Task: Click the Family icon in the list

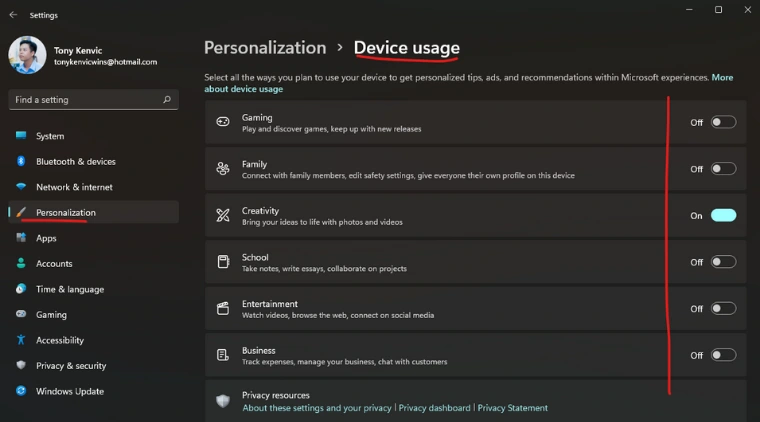Action: (x=223, y=169)
